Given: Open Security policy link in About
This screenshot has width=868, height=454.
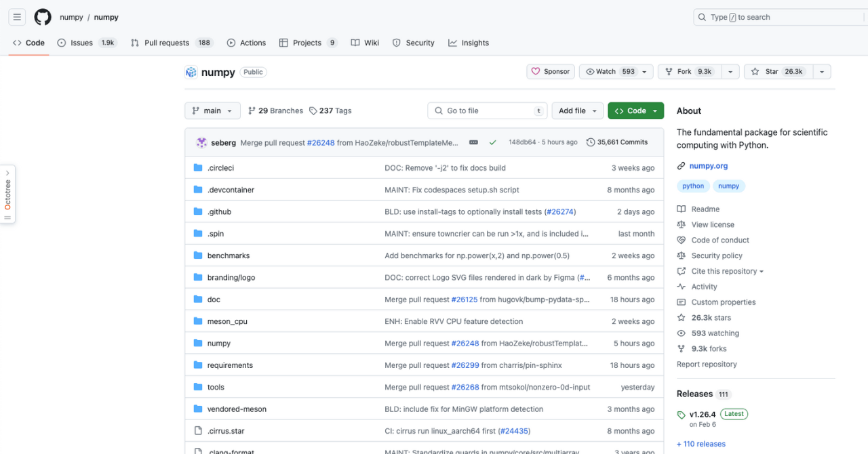Looking at the screenshot, I should coord(717,255).
